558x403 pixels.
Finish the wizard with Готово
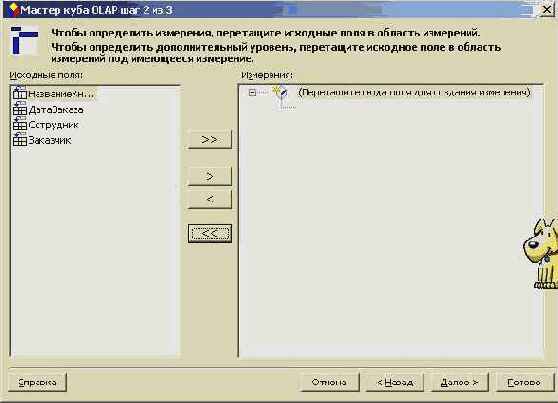tap(525, 382)
